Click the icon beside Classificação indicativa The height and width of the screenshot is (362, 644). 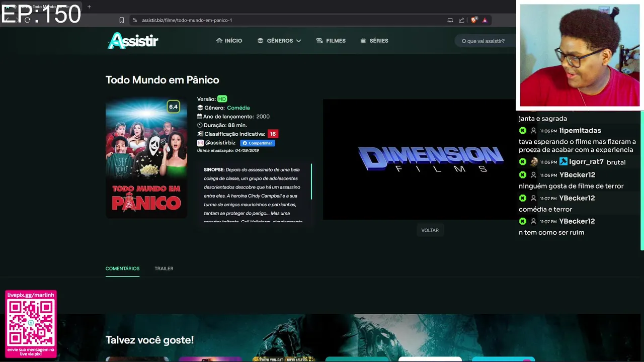[x=200, y=134]
